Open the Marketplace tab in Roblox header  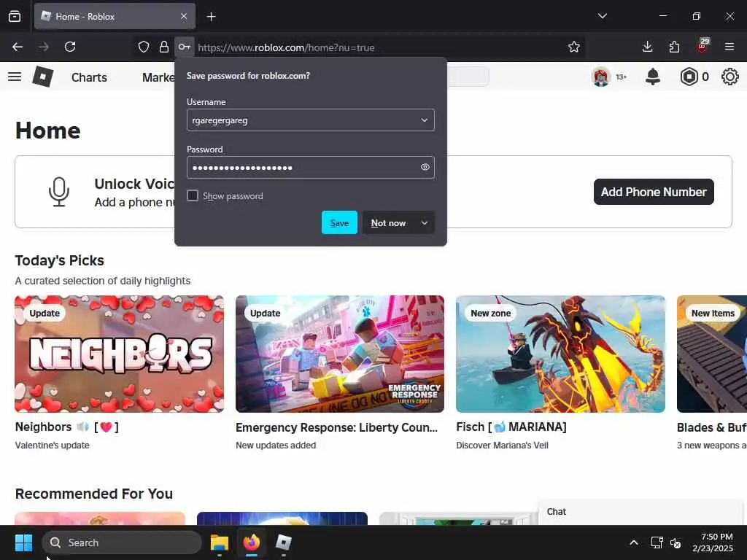pos(158,77)
